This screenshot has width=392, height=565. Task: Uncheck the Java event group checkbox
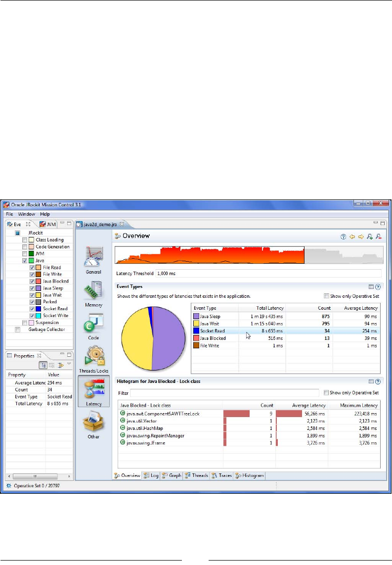click(25, 261)
